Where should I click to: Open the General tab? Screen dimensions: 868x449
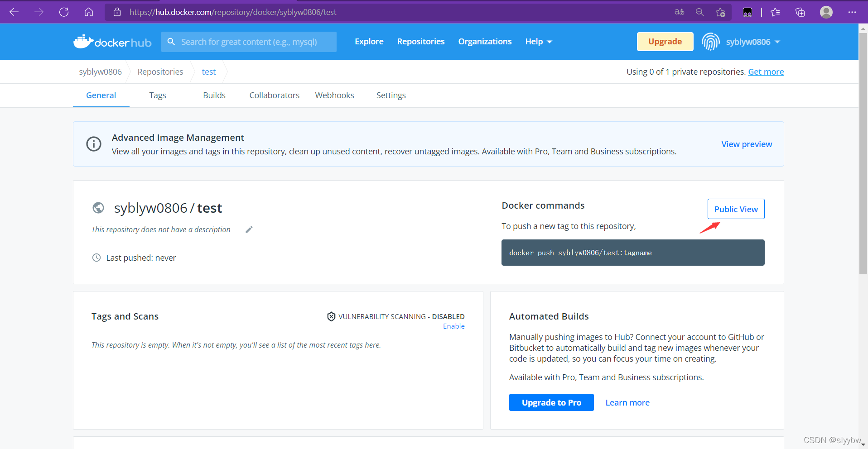[x=101, y=95]
